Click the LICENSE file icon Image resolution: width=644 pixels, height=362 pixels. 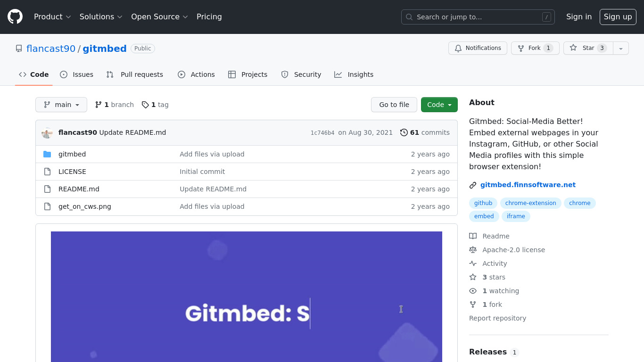coord(47,172)
